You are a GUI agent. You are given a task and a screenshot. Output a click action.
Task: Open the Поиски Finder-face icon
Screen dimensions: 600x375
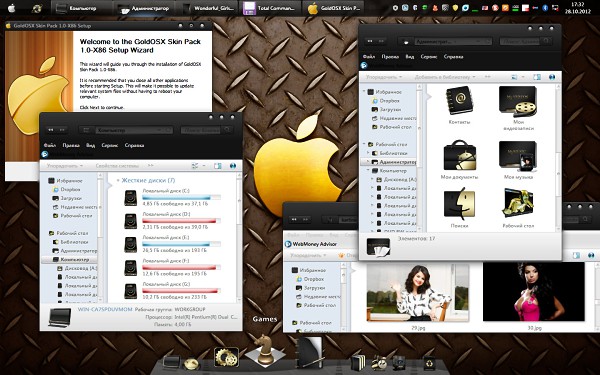[x=459, y=204]
